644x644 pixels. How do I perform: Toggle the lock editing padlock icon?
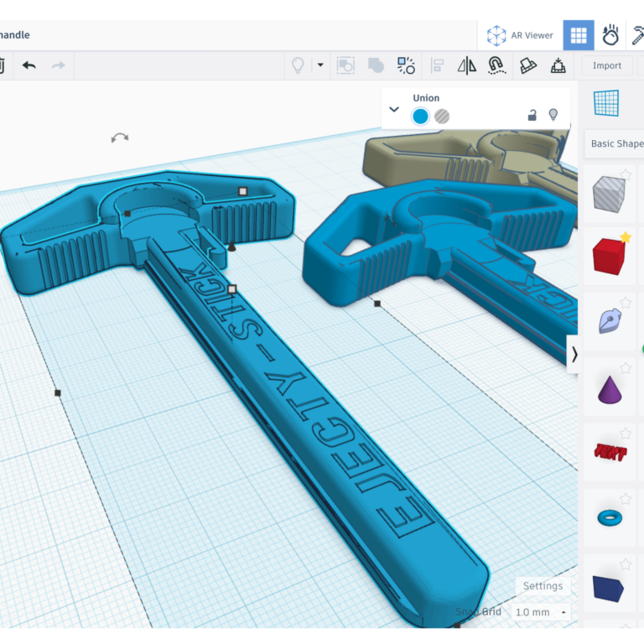(x=532, y=116)
